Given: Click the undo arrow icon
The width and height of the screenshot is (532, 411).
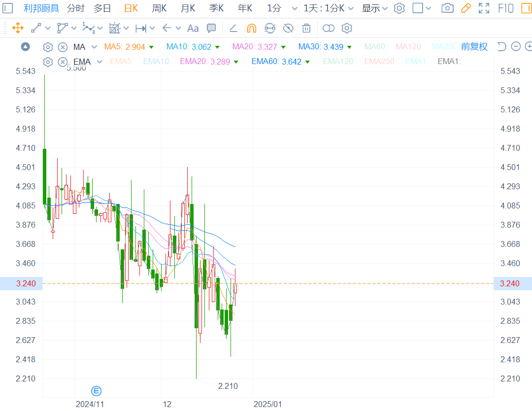Looking at the screenshot, I should [x=501, y=46].
